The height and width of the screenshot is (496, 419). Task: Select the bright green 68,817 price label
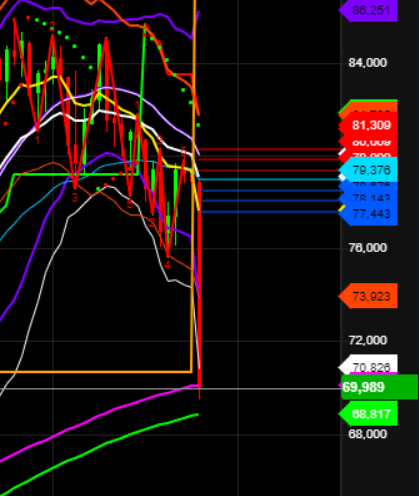(368, 414)
